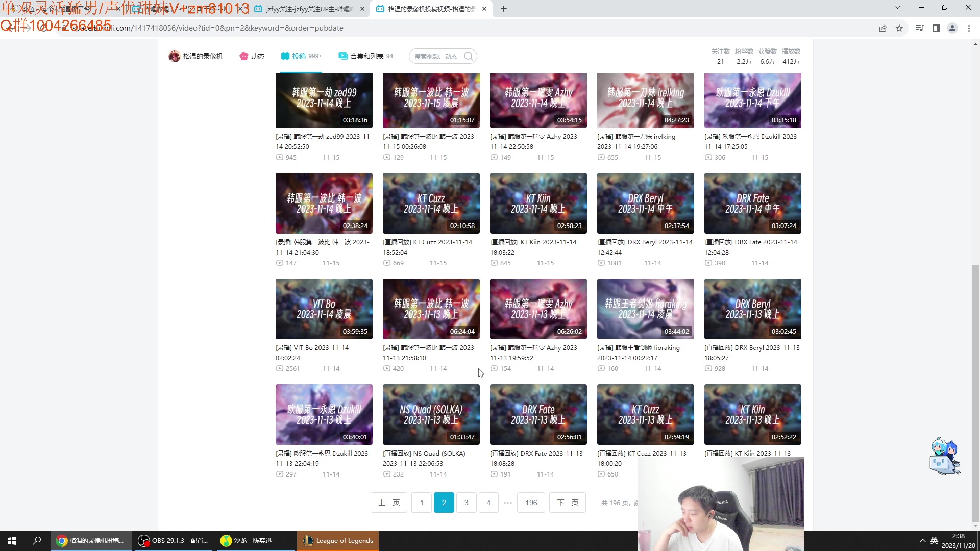The width and height of the screenshot is (980, 551).
Task: View the 关注数 21 following count
Action: tap(720, 57)
